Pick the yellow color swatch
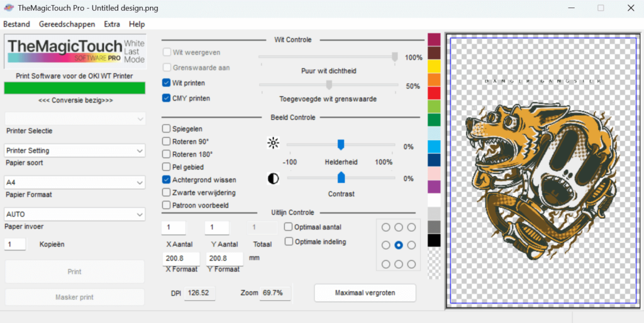 pos(434,67)
